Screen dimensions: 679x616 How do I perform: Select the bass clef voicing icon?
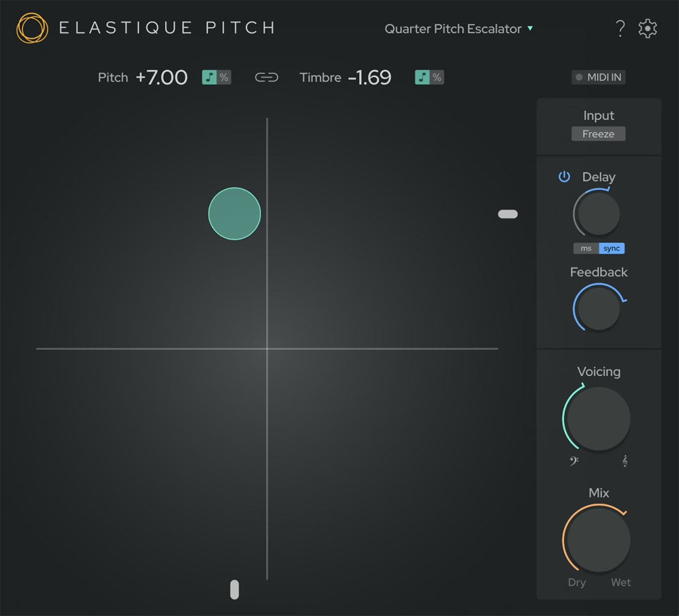coord(574,460)
